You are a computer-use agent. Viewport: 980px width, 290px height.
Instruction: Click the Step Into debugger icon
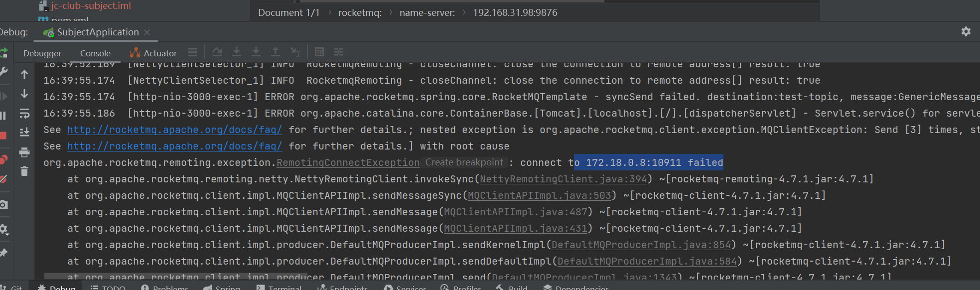pos(237,52)
